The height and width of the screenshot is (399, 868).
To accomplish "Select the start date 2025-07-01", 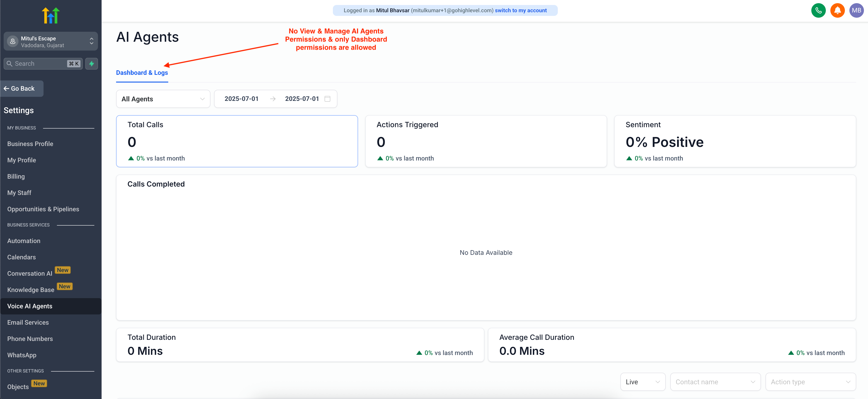I will (x=241, y=99).
